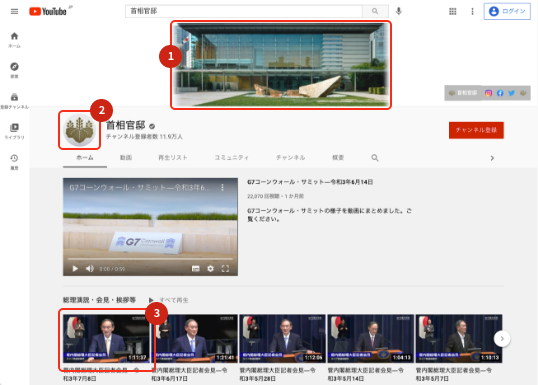Click the search magnifier button
Image resolution: width=538 pixels, height=385 pixels.
[x=375, y=11]
